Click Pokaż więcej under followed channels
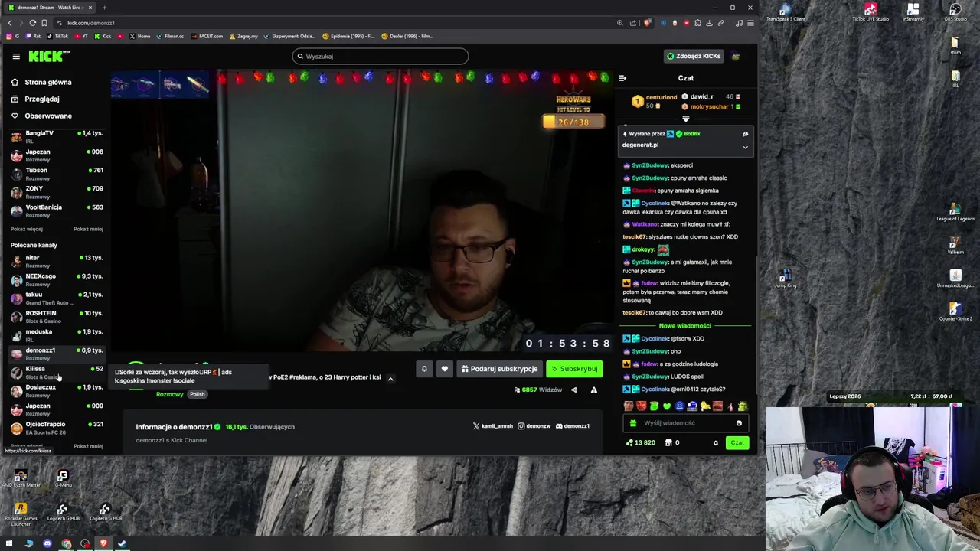This screenshot has width=980, height=551. (27, 229)
